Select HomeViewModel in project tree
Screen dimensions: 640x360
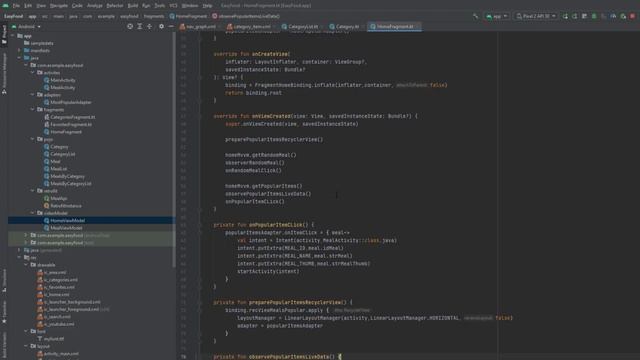(64, 220)
